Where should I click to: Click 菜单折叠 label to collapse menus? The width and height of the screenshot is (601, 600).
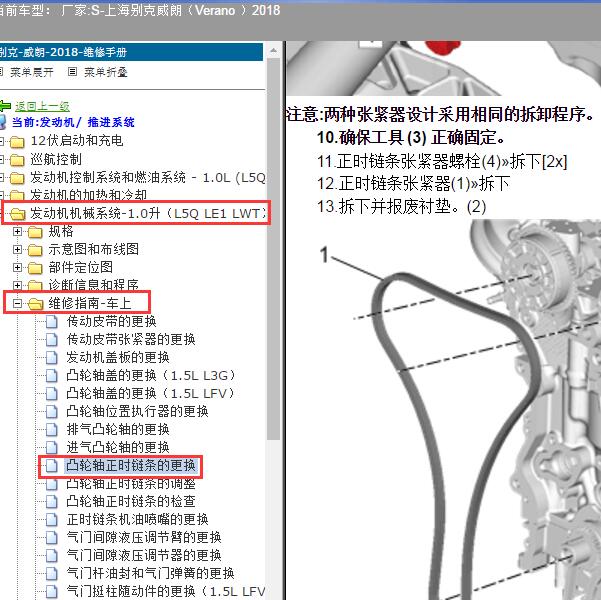click(105, 72)
